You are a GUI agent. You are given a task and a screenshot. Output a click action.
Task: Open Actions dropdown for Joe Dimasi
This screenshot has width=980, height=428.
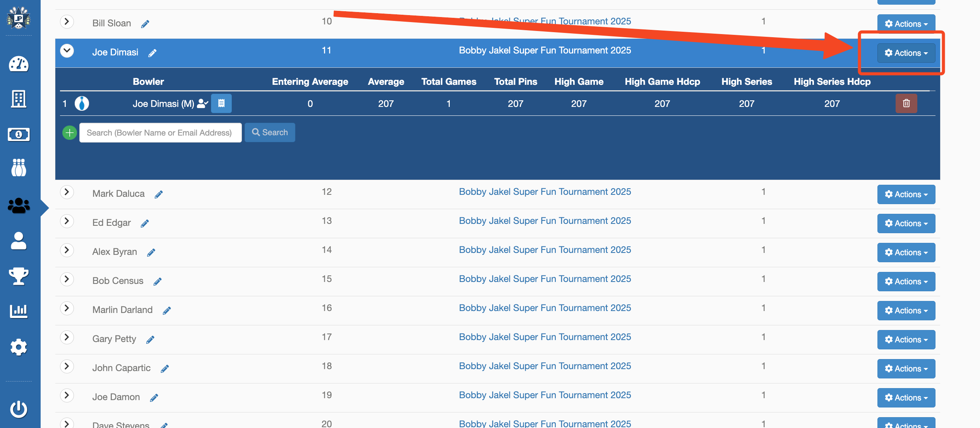[906, 53]
